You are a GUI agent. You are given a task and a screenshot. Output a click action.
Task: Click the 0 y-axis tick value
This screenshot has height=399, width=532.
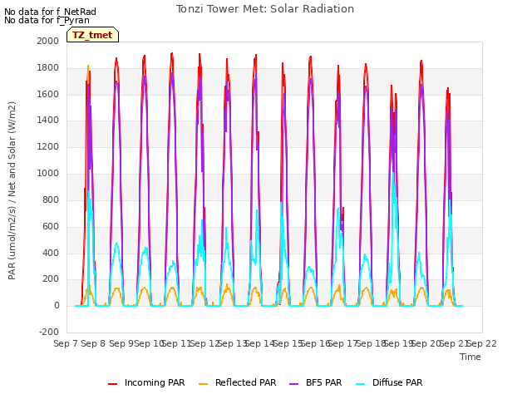(x=57, y=305)
